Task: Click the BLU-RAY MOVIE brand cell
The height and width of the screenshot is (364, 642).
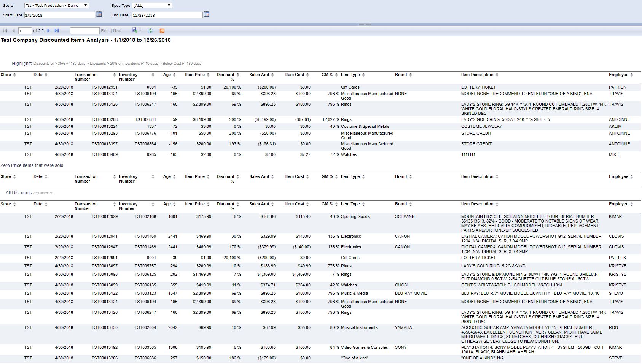Action: tap(411, 293)
